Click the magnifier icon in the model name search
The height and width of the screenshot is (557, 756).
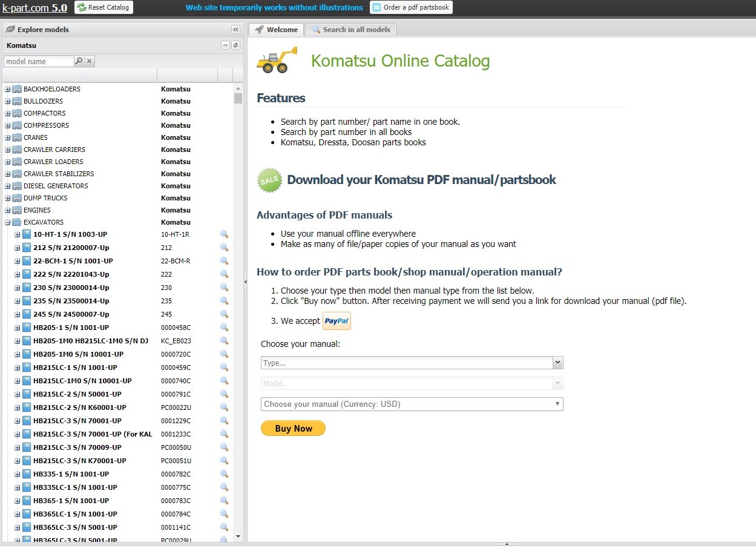point(79,61)
